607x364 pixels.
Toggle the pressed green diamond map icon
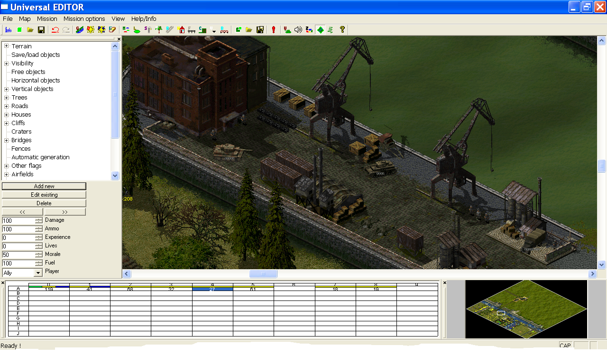(x=320, y=30)
